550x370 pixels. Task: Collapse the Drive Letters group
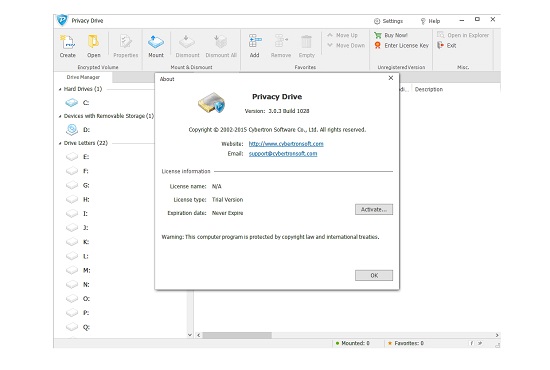tap(60, 143)
